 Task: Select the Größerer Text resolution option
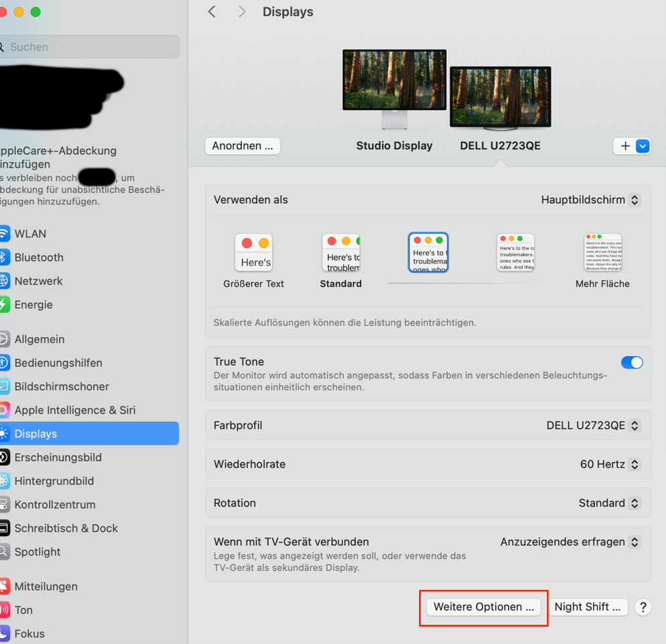pyautogui.click(x=253, y=261)
